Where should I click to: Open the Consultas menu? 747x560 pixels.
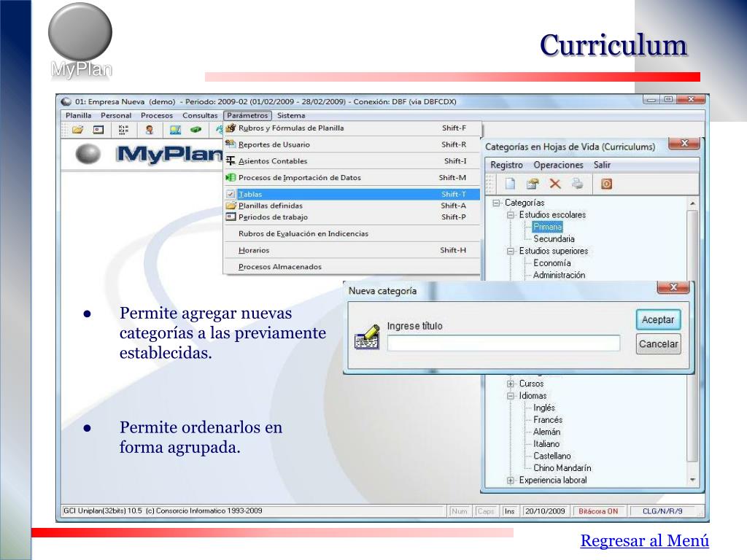[200, 115]
